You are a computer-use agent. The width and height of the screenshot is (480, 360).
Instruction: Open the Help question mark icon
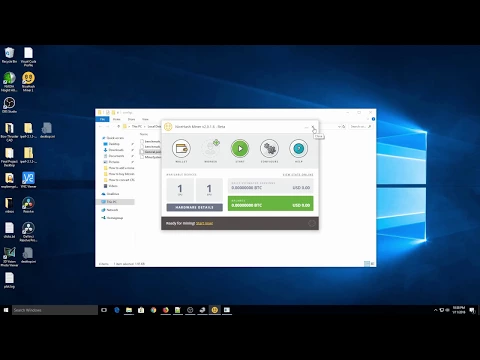point(299,149)
